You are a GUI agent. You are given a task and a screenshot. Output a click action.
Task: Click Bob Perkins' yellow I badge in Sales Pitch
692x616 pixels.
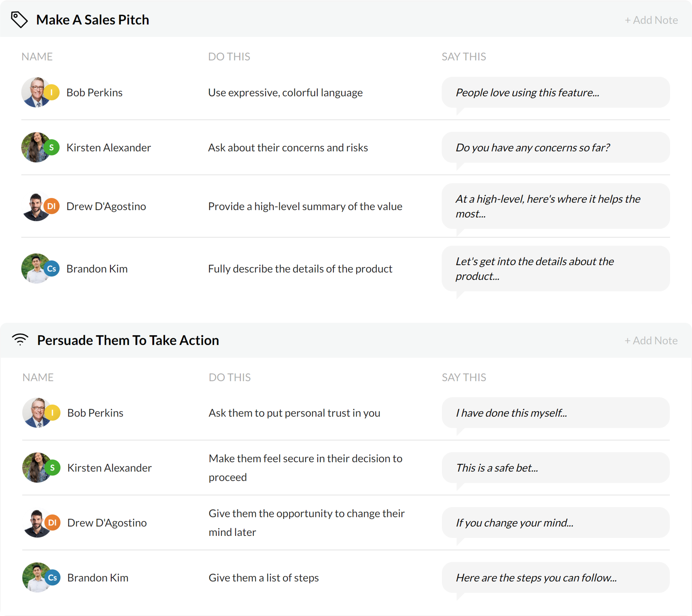coord(52,92)
